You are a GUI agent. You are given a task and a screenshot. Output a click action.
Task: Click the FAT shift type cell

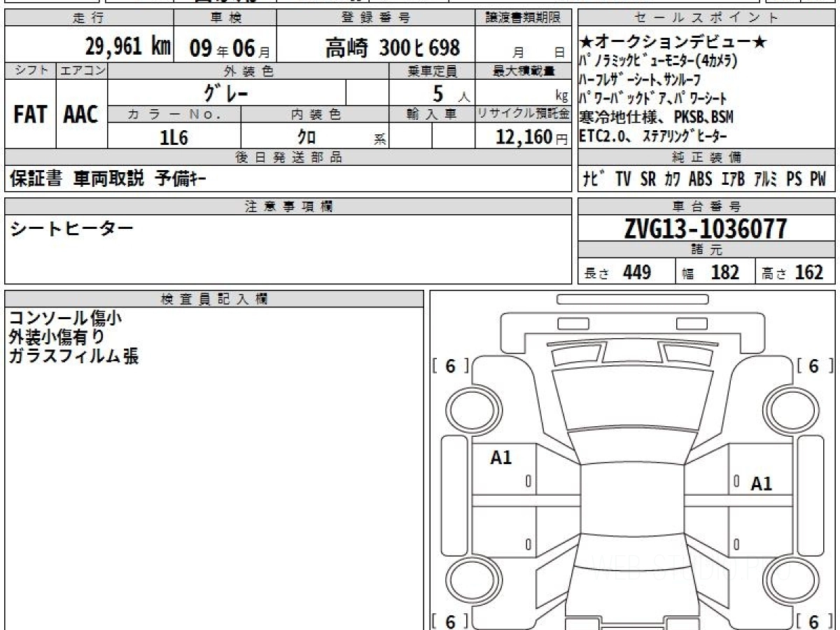(x=30, y=115)
